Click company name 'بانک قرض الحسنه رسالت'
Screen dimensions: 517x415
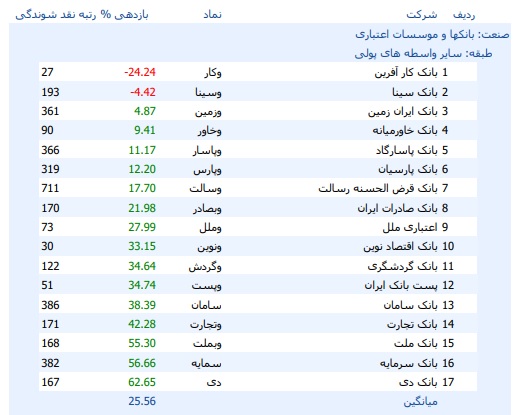pos(378,188)
